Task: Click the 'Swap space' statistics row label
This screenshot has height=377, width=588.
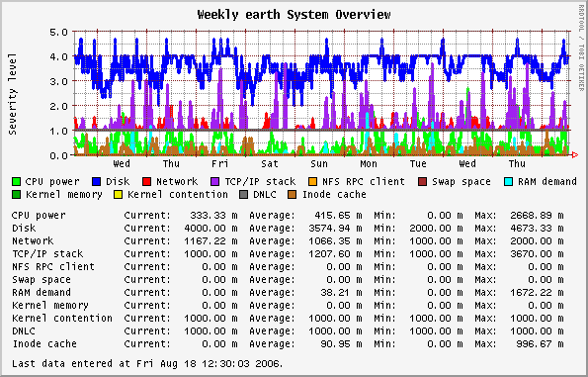Action: [x=42, y=279]
